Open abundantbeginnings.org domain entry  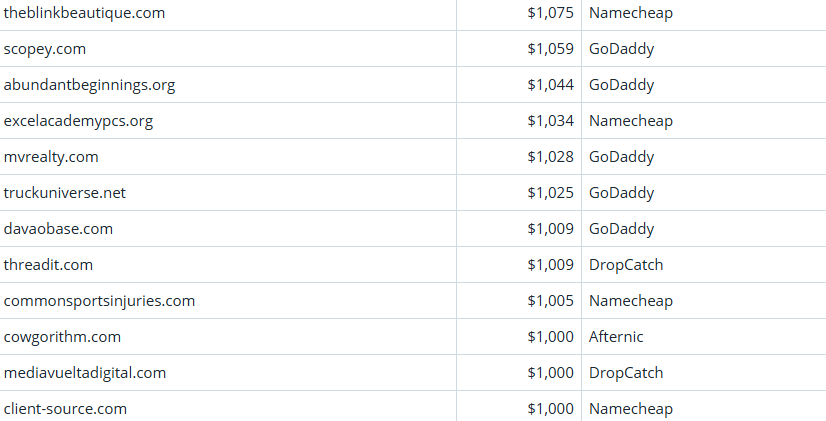pos(89,85)
